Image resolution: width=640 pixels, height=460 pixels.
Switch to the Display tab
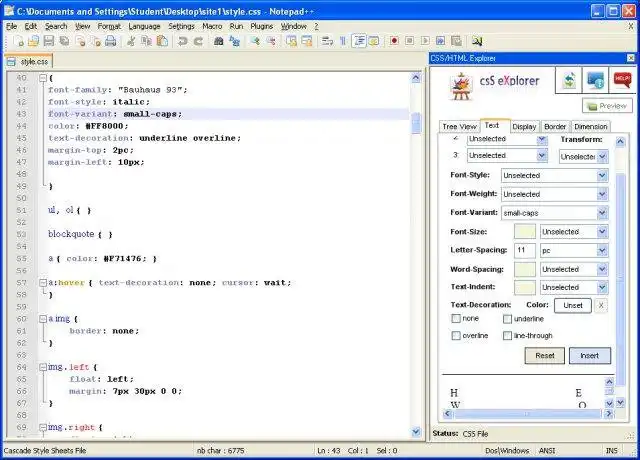click(x=524, y=127)
